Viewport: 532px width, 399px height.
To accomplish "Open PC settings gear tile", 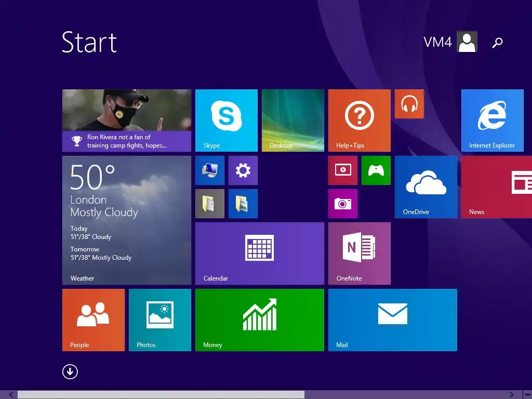I will pos(243,170).
